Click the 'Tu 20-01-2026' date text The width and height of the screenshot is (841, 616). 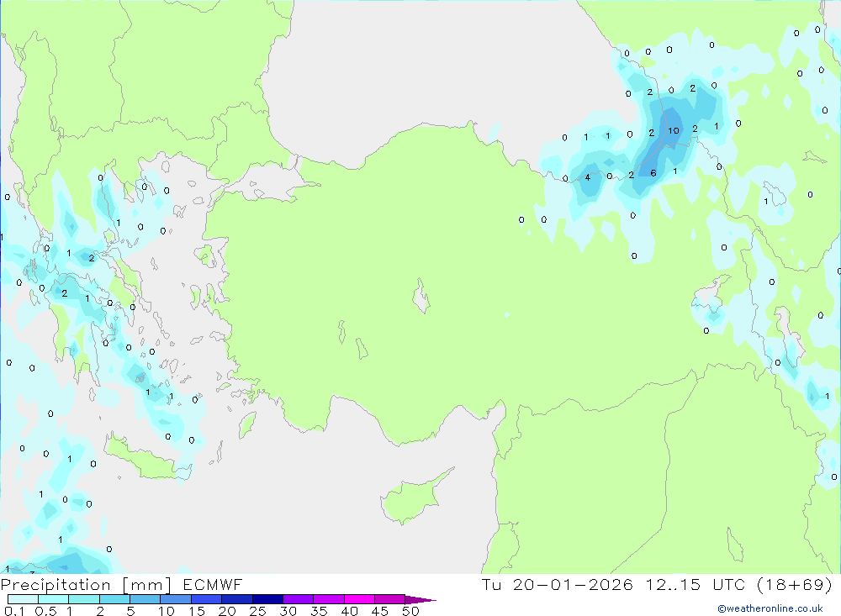pyautogui.click(x=558, y=584)
